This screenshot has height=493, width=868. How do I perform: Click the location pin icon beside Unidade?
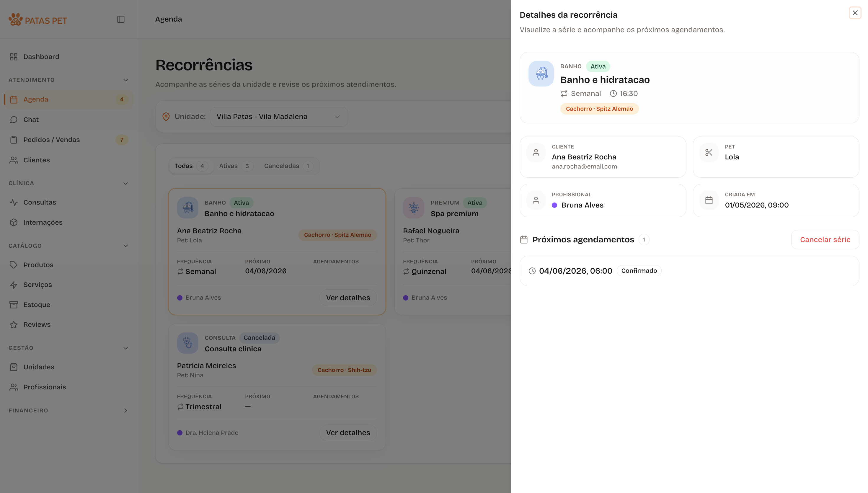point(166,117)
